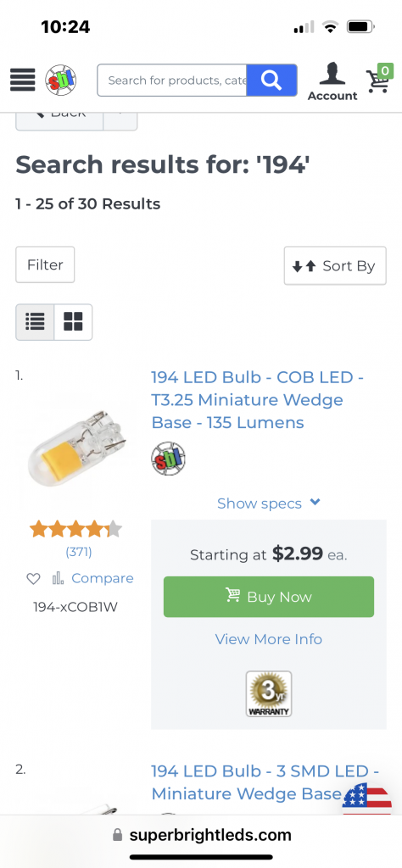This screenshot has width=402, height=868.
Task: Open the 194 LED Bulb COB LED title link
Action: (x=258, y=400)
